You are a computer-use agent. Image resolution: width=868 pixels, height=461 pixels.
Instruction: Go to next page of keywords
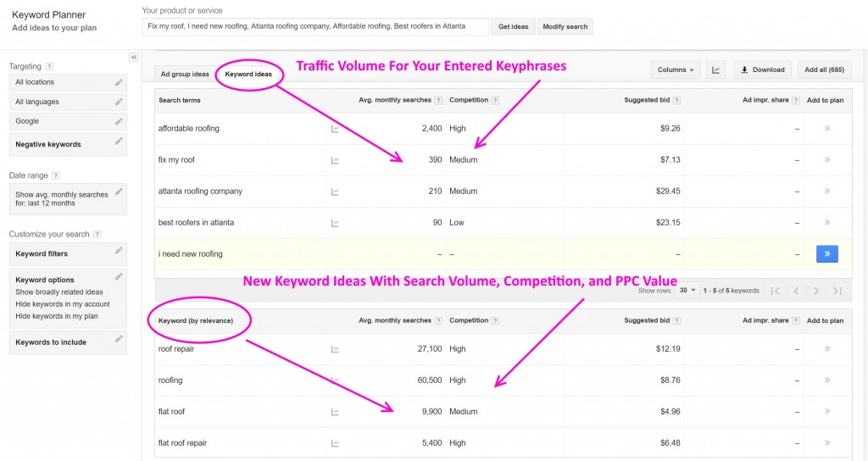816,292
